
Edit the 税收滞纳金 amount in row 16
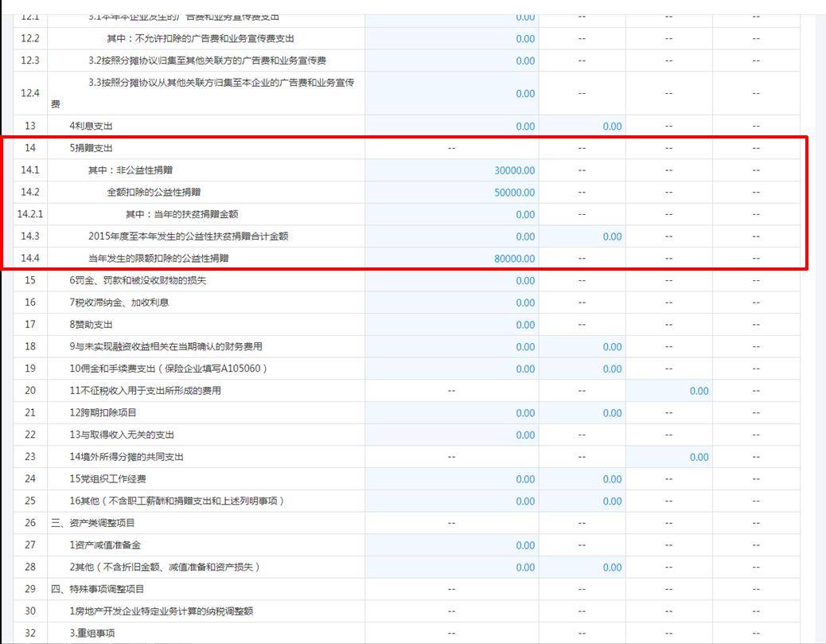tap(452, 302)
